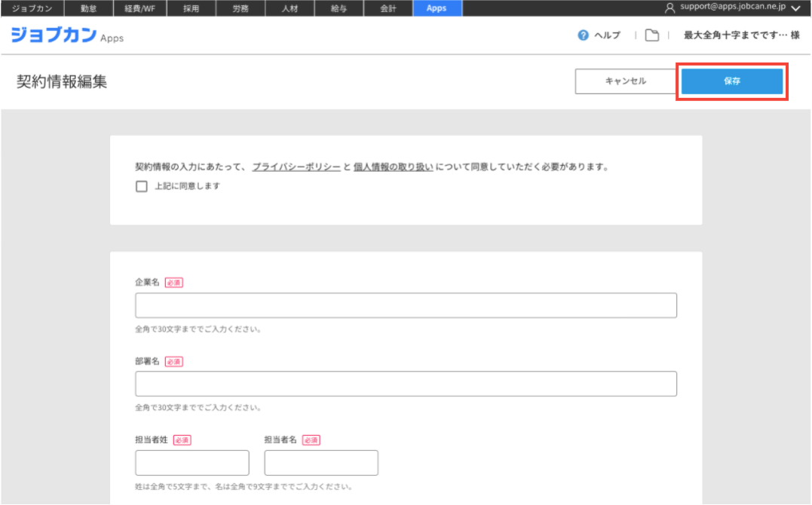Click the キャンセル button
Image resolution: width=812 pixels, height=505 pixels.
625,81
